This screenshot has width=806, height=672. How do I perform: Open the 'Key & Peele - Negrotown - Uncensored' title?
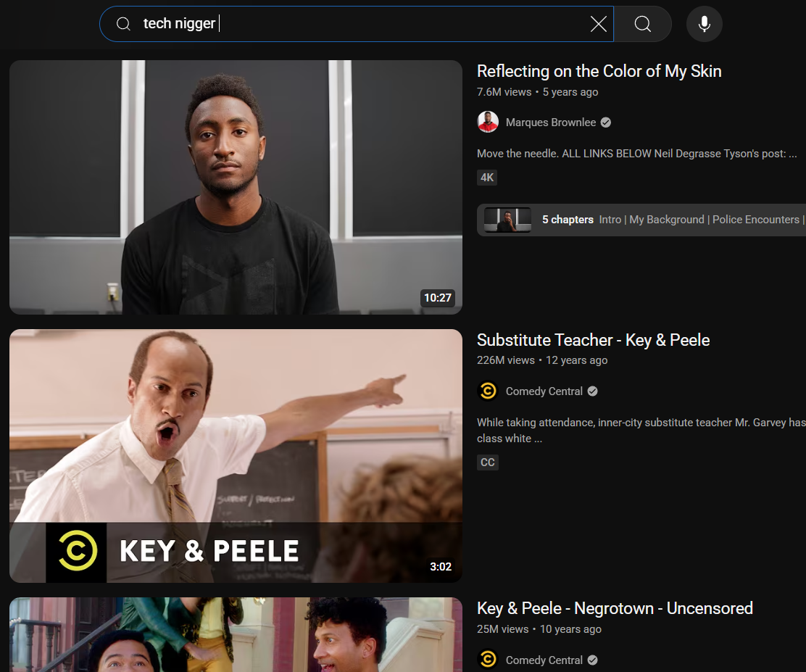[x=615, y=608]
